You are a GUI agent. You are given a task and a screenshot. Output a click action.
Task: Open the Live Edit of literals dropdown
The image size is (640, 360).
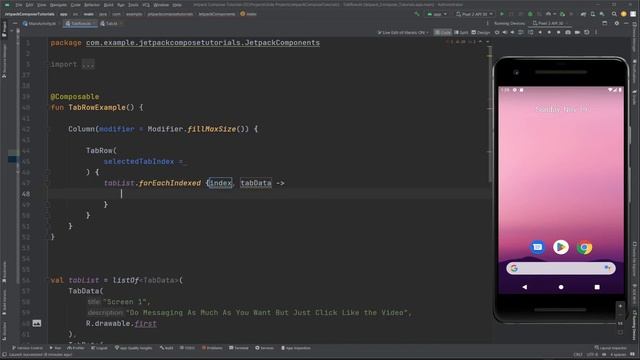(x=402, y=33)
